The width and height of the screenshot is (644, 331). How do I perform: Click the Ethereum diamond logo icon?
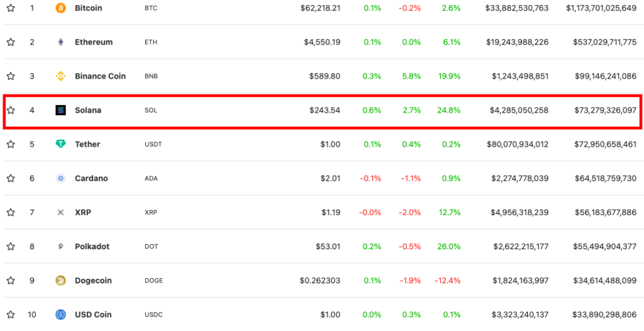[x=61, y=42]
